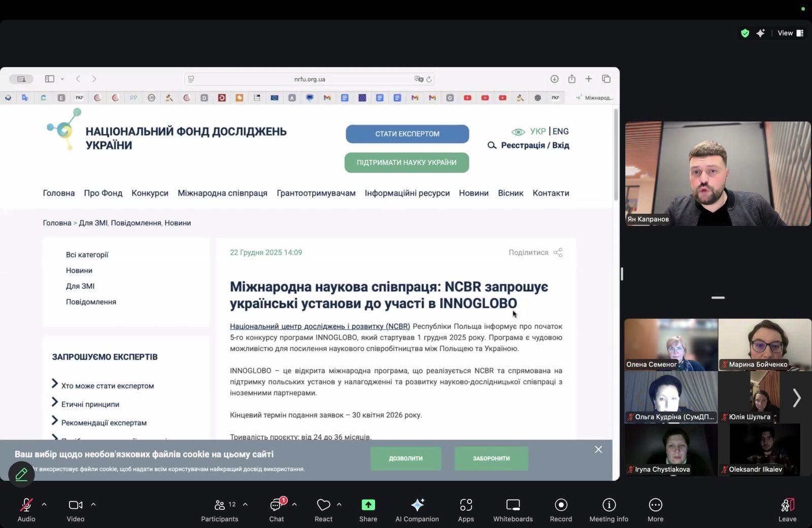Select Ян Капранов speaker video thumbnail
This screenshot has width=812, height=528.
point(718,174)
